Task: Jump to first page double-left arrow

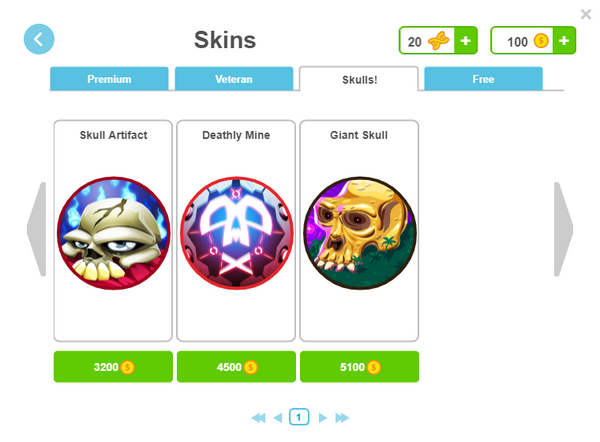Action: (258, 418)
